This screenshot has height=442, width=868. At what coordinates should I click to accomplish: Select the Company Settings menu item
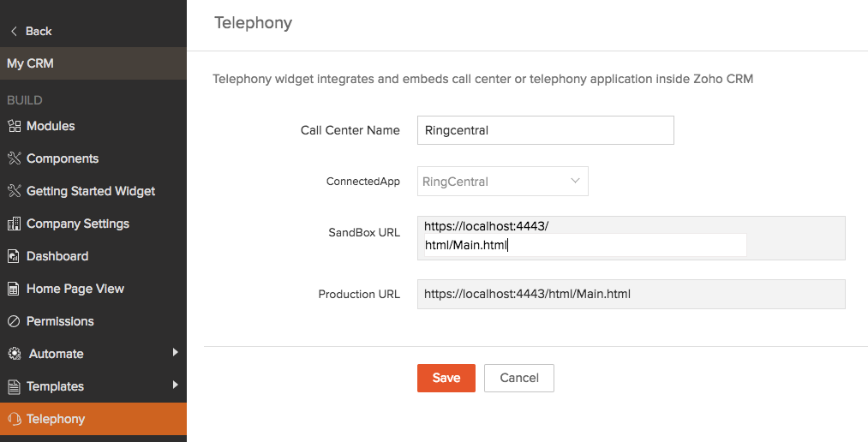point(78,224)
